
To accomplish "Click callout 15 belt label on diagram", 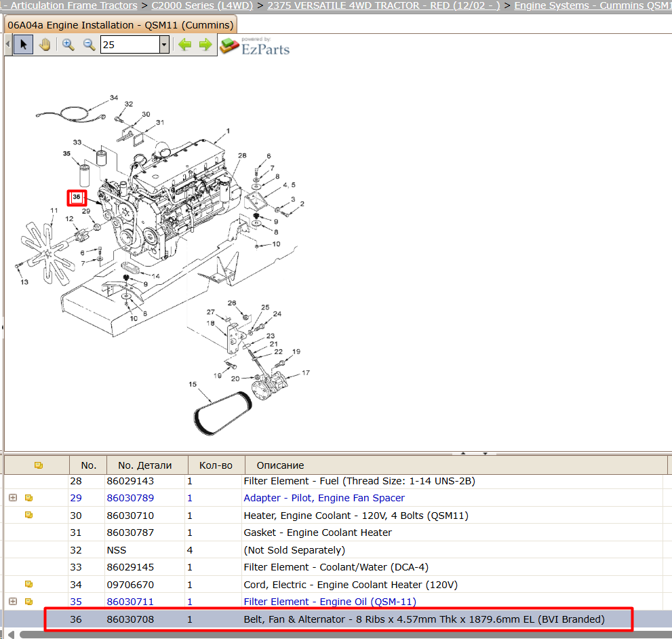I will 193,384.
